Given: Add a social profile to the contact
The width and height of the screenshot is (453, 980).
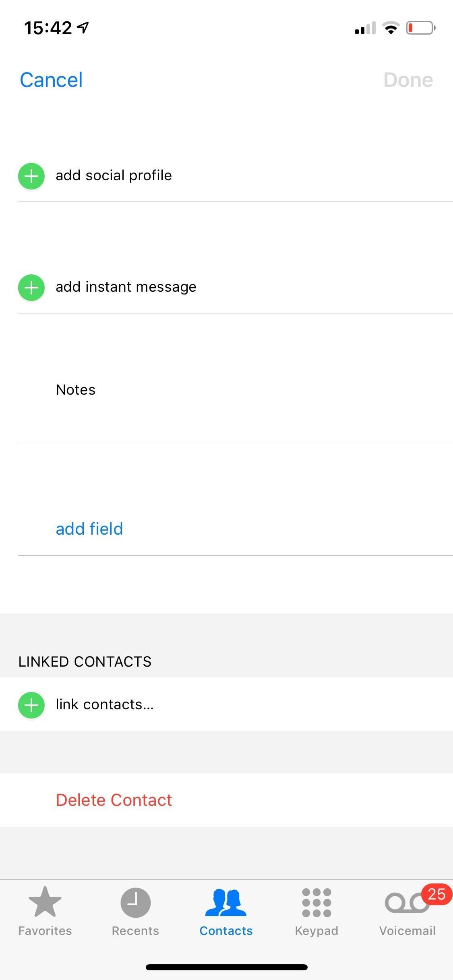Looking at the screenshot, I should tap(113, 175).
